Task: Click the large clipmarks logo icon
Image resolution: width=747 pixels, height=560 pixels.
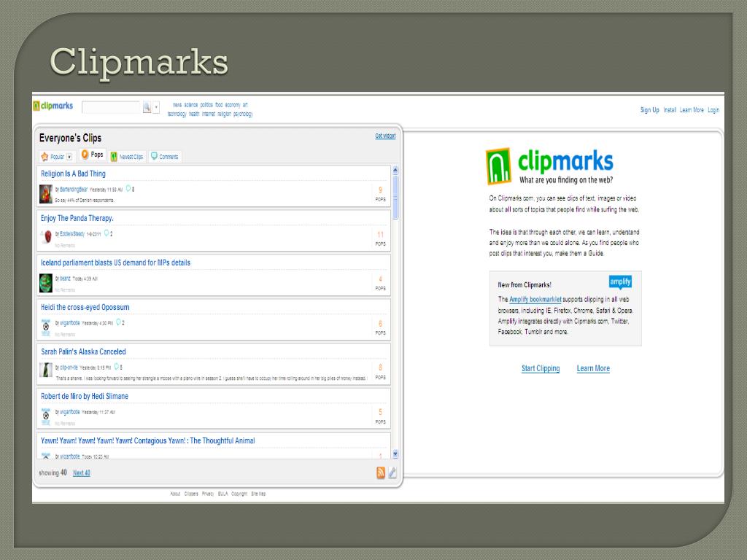Action: 498,166
